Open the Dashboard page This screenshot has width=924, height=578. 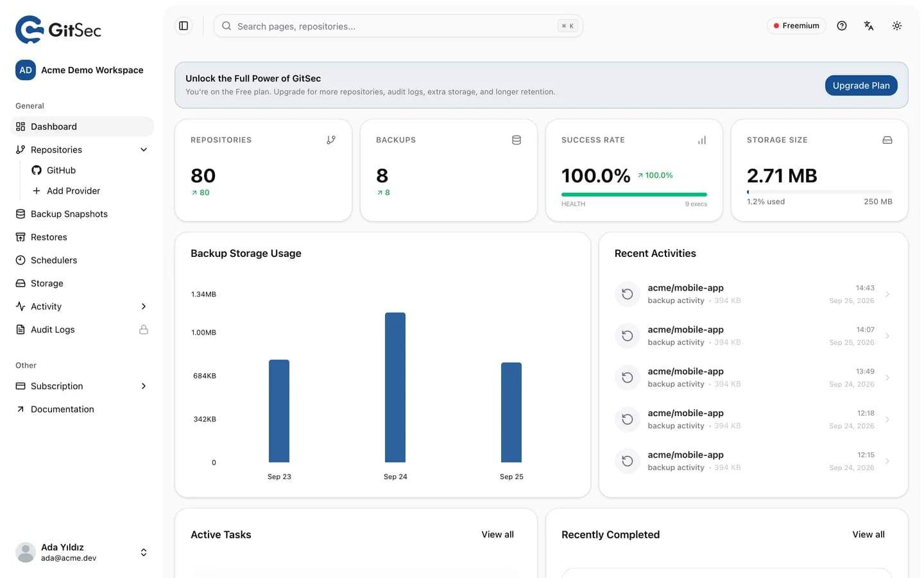coord(82,127)
